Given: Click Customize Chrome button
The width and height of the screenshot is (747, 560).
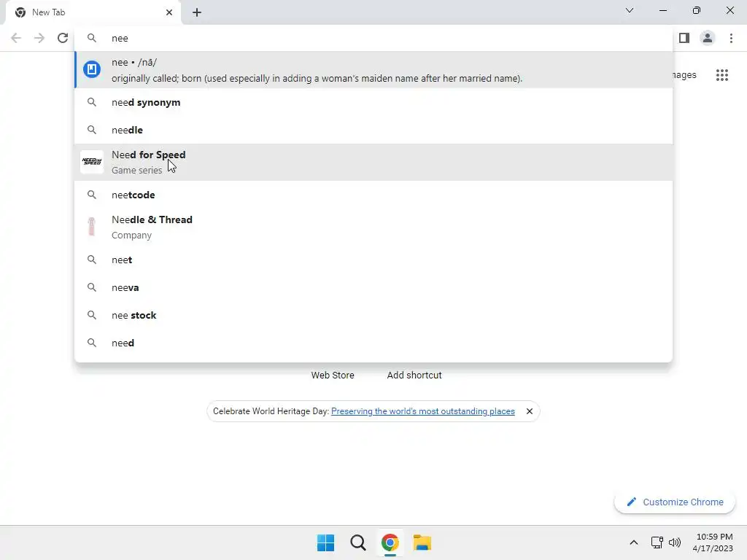Looking at the screenshot, I should click(675, 502).
